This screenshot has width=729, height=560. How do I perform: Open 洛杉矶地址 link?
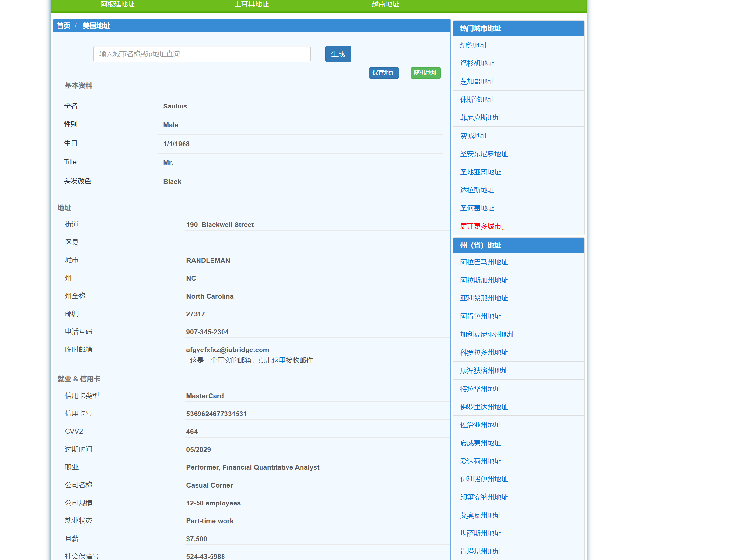click(x=477, y=63)
